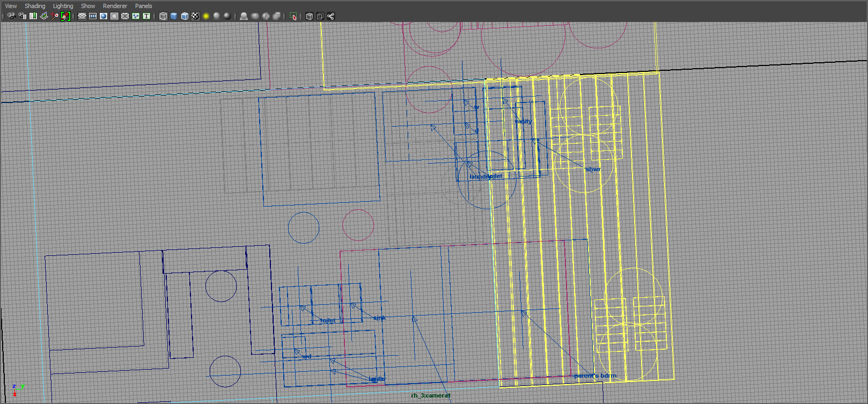This screenshot has height=404, width=868.
Task: Open the Camera Attributes editor icon
Action: click(23, 16)
